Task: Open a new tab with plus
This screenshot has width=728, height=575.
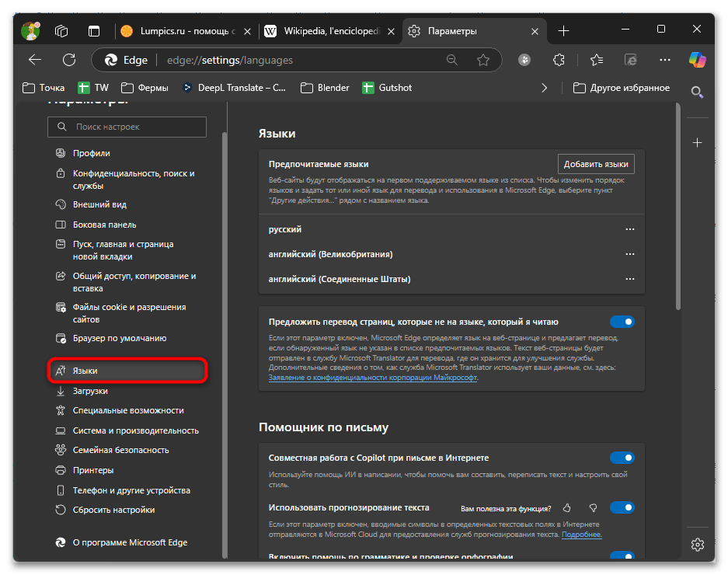Action: point(563,31)
